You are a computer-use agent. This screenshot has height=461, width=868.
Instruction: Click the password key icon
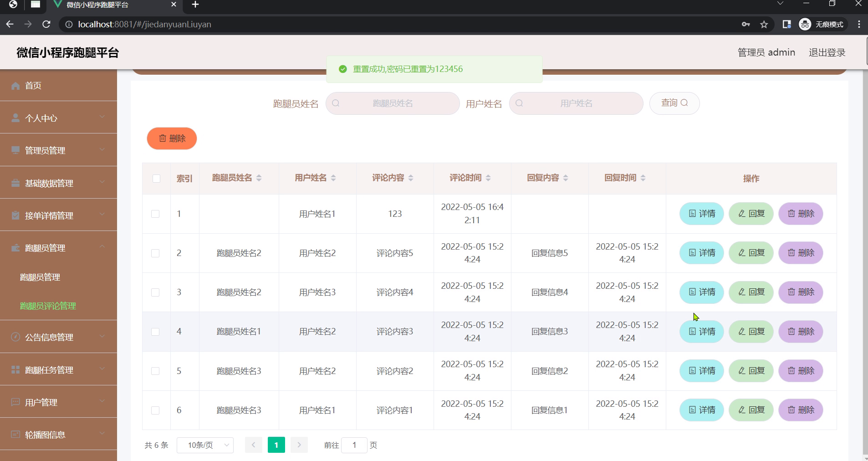[x=745, y=25]
